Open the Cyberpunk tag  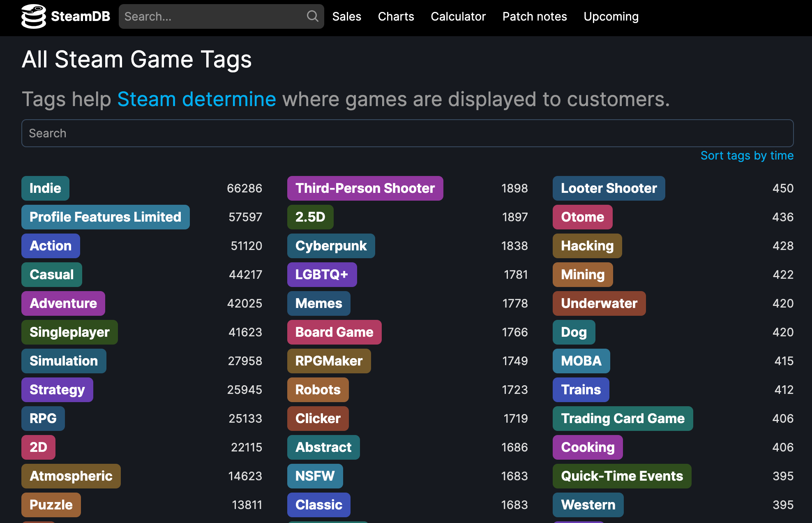pos(331,245)
